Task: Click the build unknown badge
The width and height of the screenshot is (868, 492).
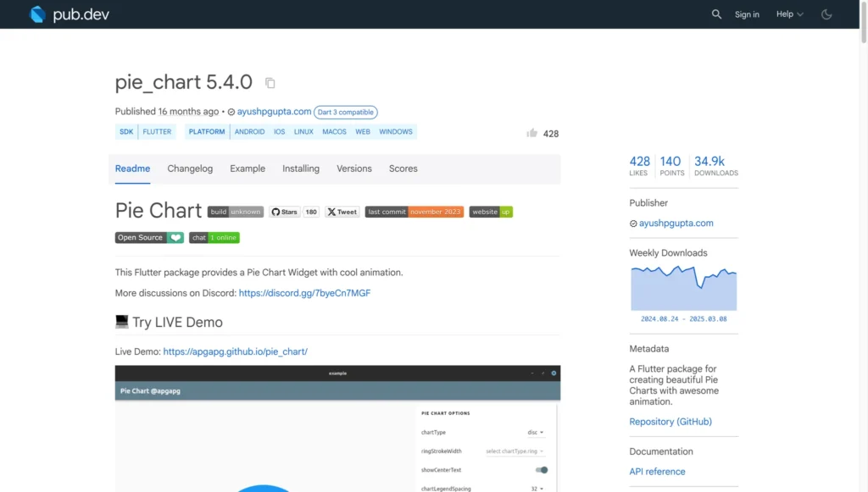Action: tap(236, 212)
